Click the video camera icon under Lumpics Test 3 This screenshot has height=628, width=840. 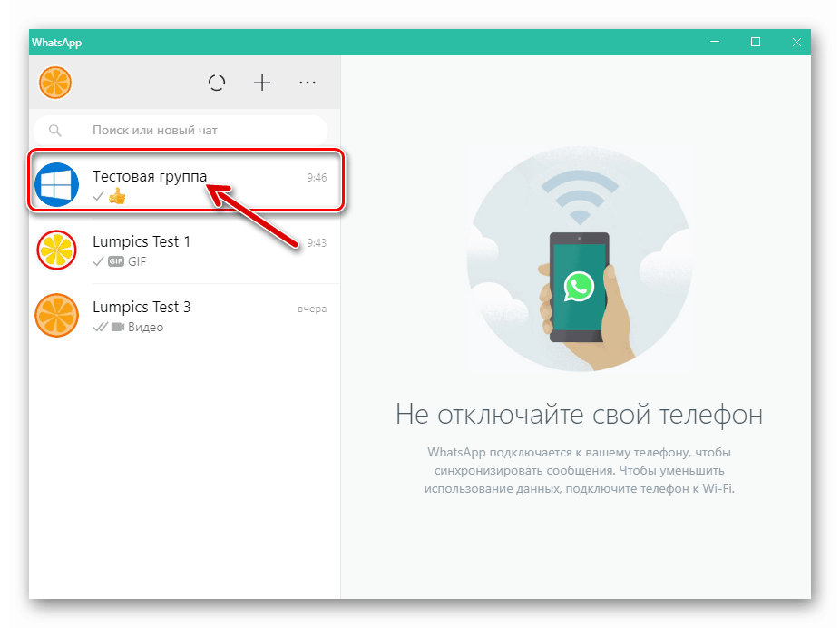[118, 327]
